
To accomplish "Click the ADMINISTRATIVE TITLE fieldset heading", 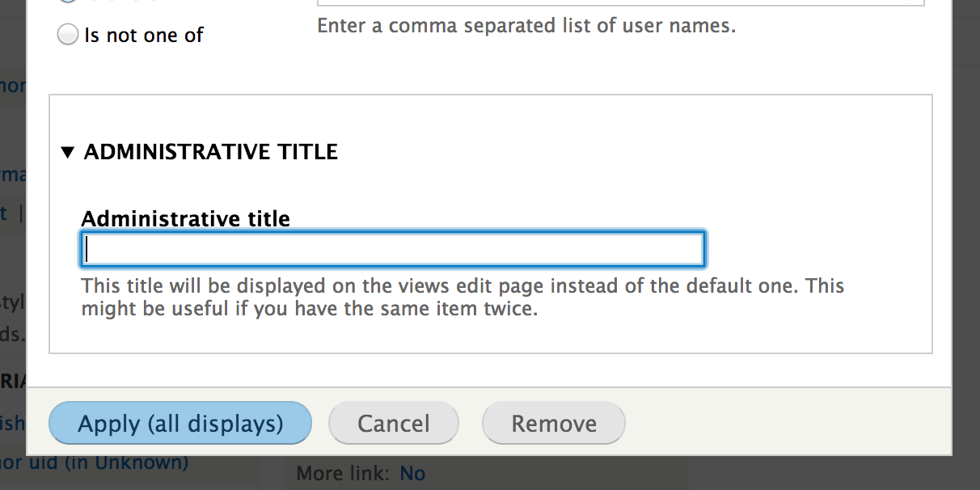I will pyautogui.click(x=211, y=152).
